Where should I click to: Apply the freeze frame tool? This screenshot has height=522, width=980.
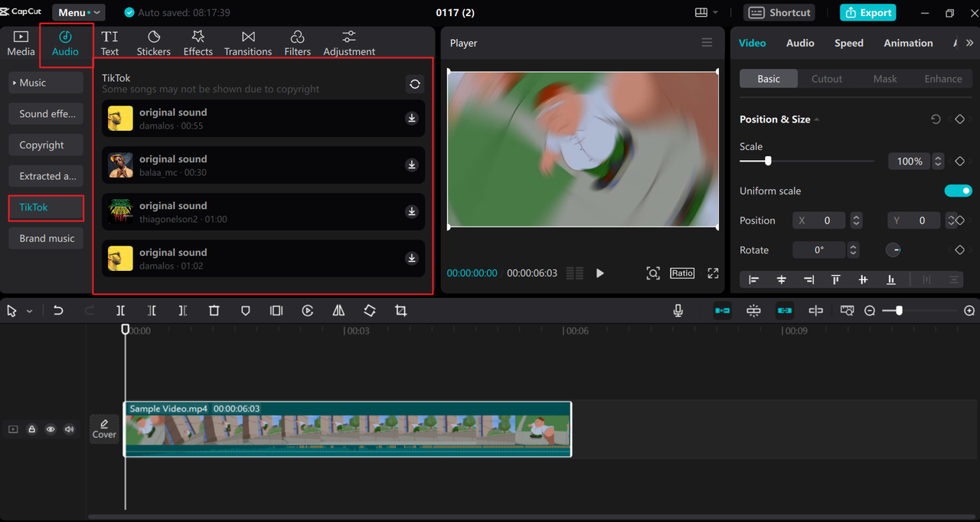pyautogui.click(x=276, y=311)
